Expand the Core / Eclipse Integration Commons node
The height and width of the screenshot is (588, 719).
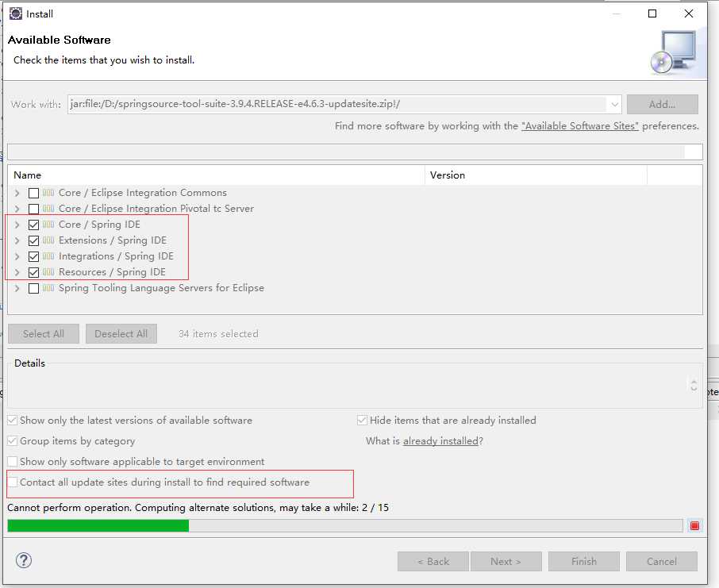click(x=17, y=193)
